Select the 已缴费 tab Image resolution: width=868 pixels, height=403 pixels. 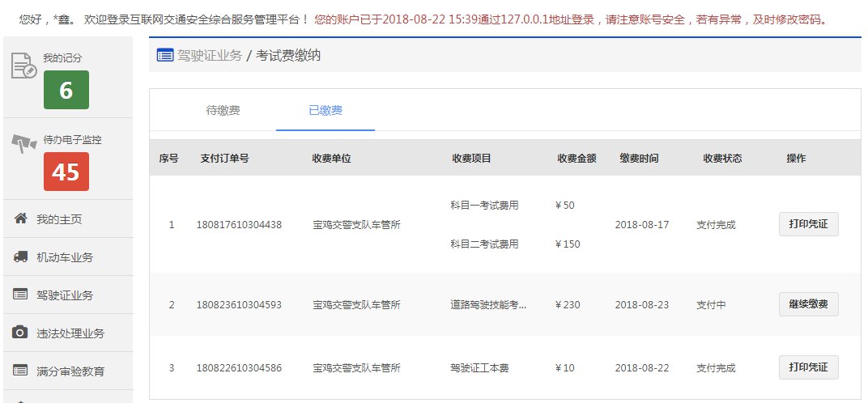pyautogui.click(x=325, y=110)
